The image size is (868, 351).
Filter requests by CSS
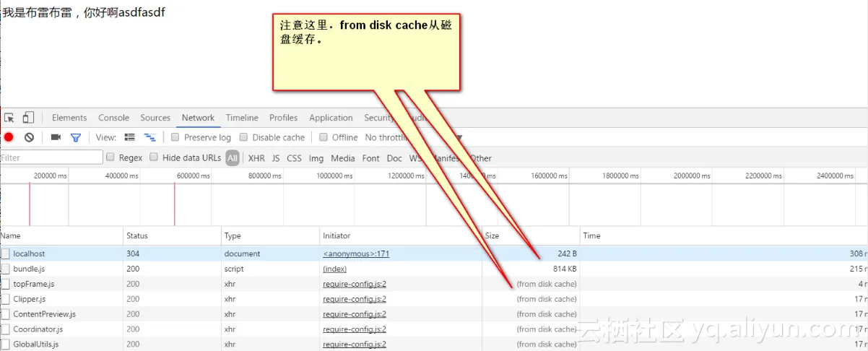pos(294,158)
